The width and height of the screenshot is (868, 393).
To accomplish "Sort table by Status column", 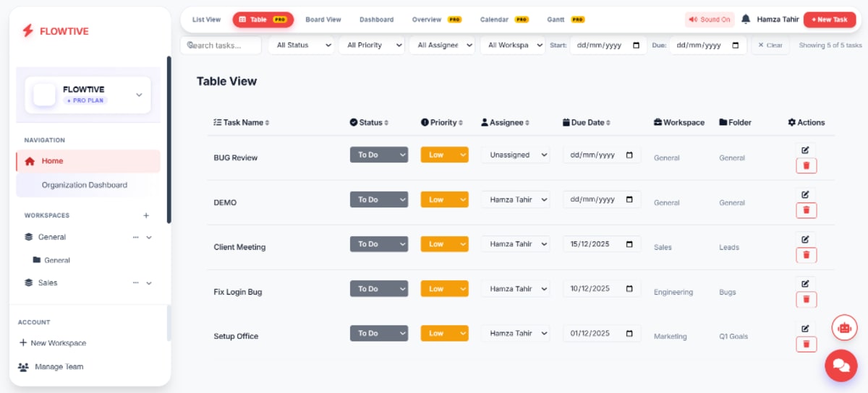I will [x=370, y=123].
